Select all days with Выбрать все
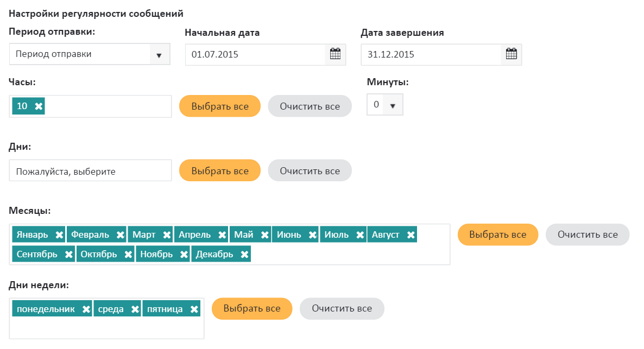The height and width of the screenshot is (349, 644). pyautogui.click(x=220, y=171)
